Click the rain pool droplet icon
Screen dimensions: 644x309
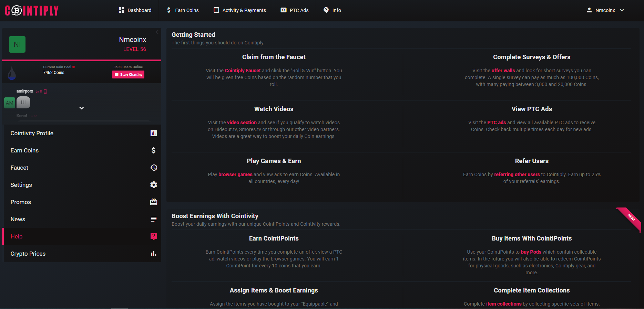(x=12, y=73)
